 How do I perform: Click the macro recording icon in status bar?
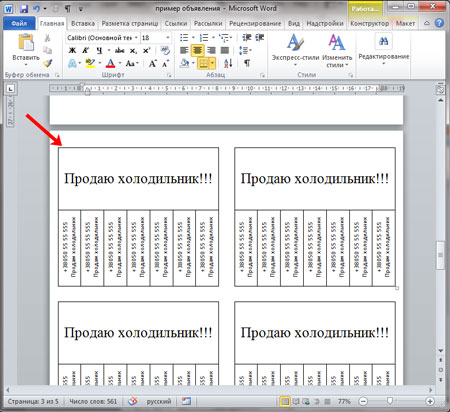pyautogui.click(x=186, y=401)
